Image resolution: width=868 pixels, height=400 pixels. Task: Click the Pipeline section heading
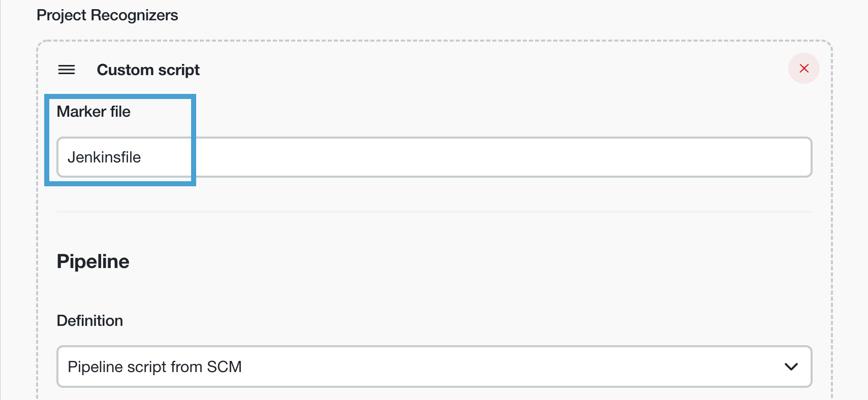coord(93,261)
